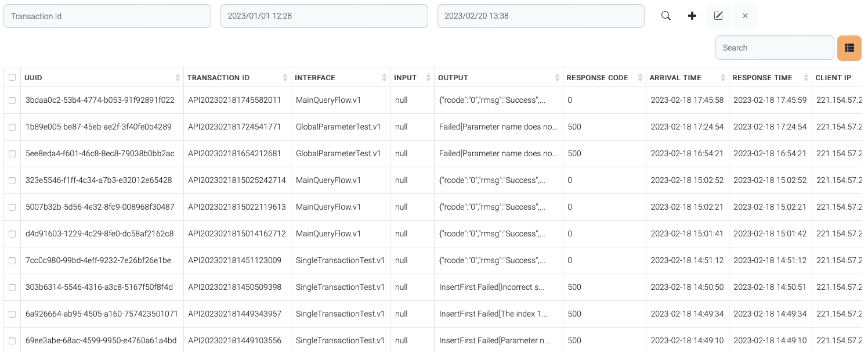Screen dimensions: 868x352
Task: Open the orange column list view button
Action: coord(849,48)
